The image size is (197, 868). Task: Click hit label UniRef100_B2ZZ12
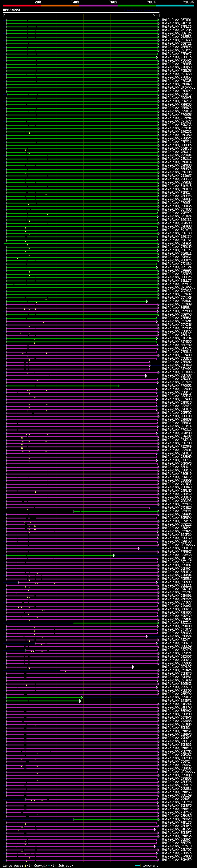[176, 623]
